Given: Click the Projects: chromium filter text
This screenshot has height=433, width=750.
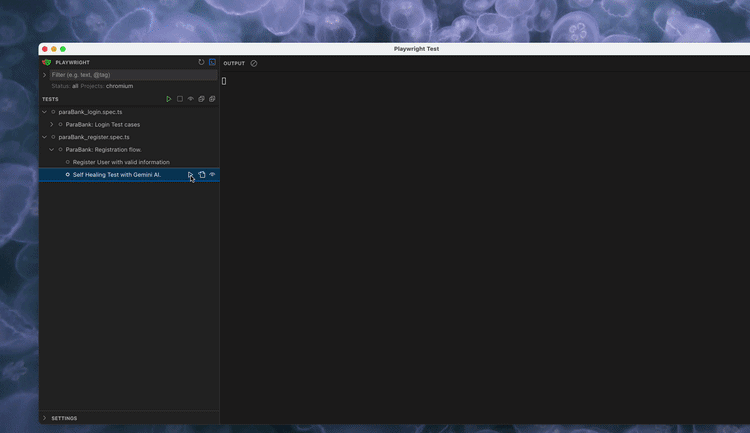Looking at the screenshot, I should (x=107, y=86).
